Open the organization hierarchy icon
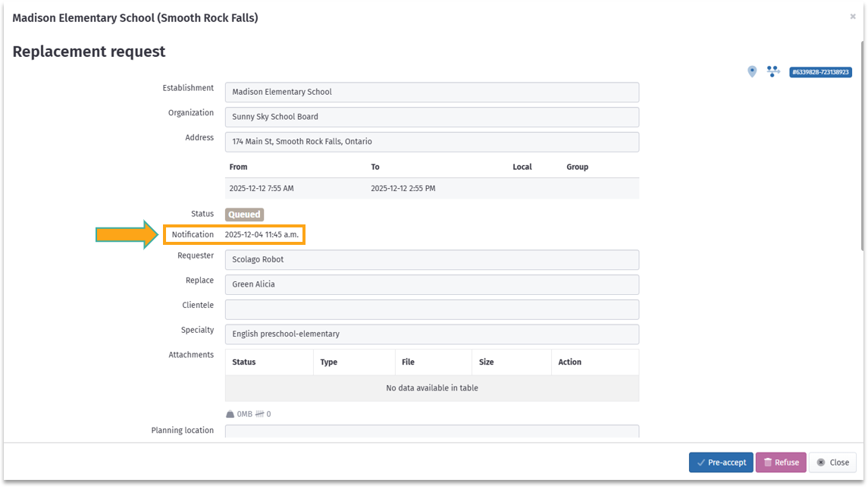Screen dimensions: 868x489 click(772, 71)
